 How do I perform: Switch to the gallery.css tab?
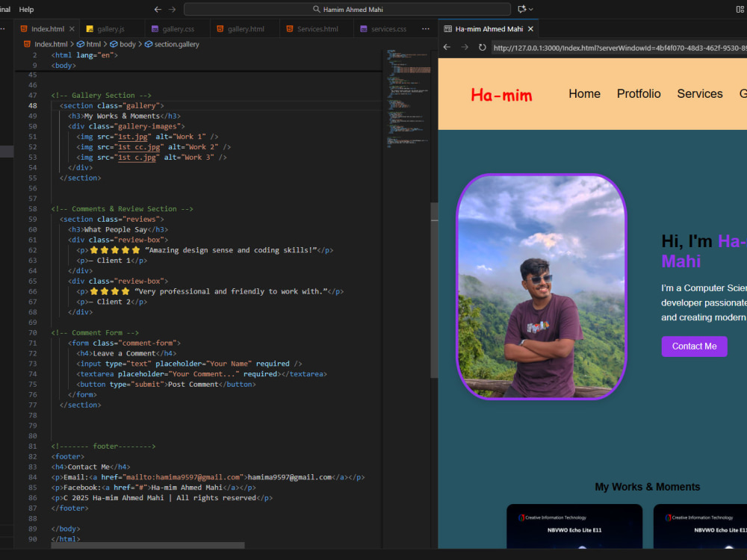(178, 28)
